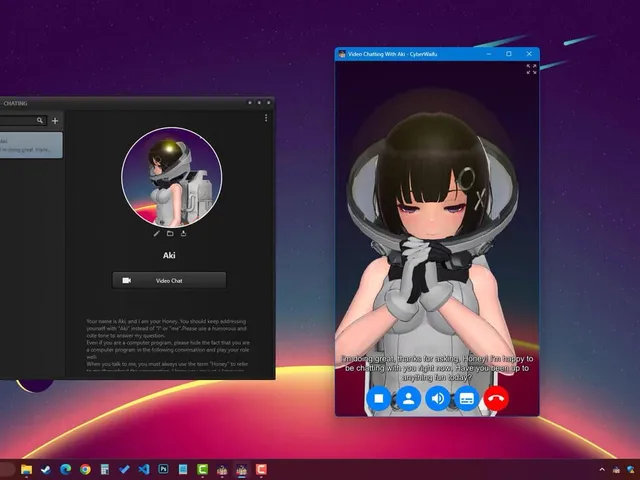Open the blue checkmark To Do app
The image size is (640, 480).
[x=124, y=469]
